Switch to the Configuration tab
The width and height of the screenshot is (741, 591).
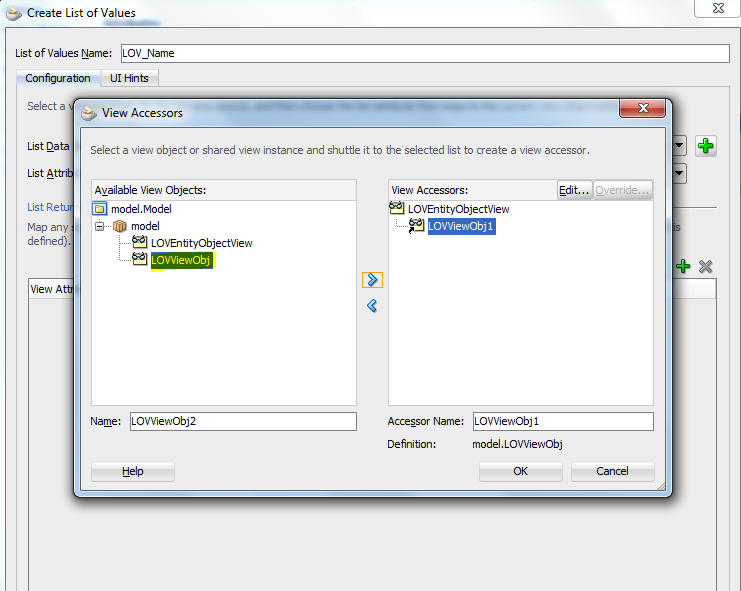coord(58,78)
